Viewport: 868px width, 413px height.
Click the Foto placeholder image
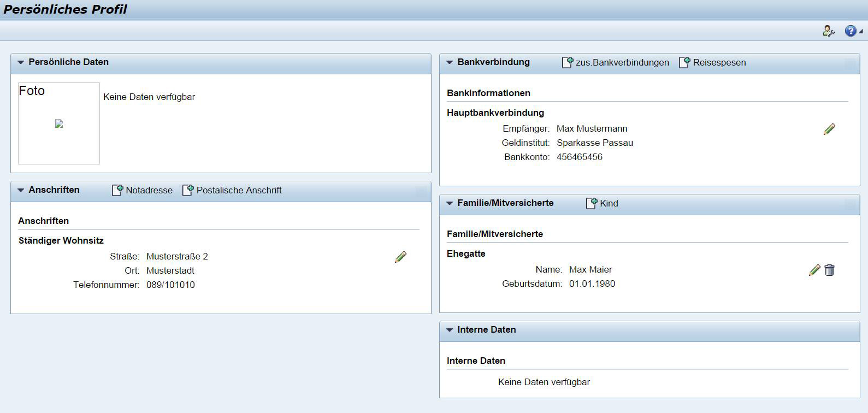(x=59, y=124)
